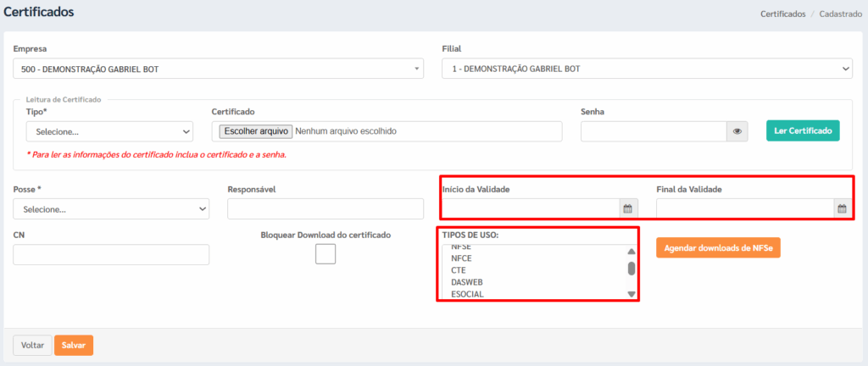The width and height of the screenshot is (868, 366).
Task: Expand the Filial dropdown
Action: tap(647, 69)
